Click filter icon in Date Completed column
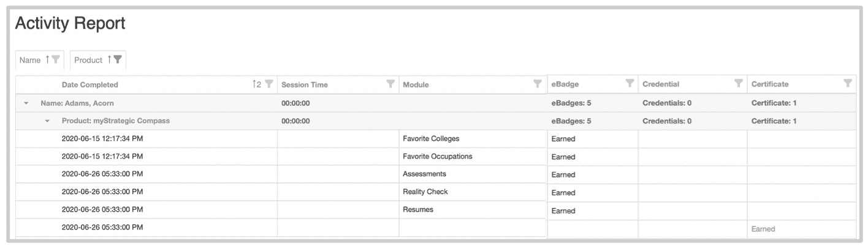Image resolution: width=868 pixels, height=246 pixels. 268,84
